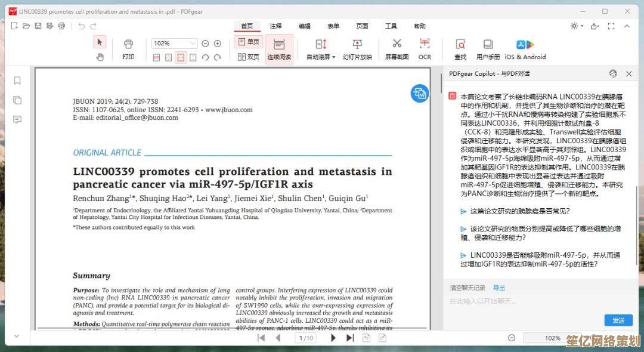The width and height of the screenshot is (644, 352).
Task: Open the 帮助 help tab
Action: (x=419, y=26)
